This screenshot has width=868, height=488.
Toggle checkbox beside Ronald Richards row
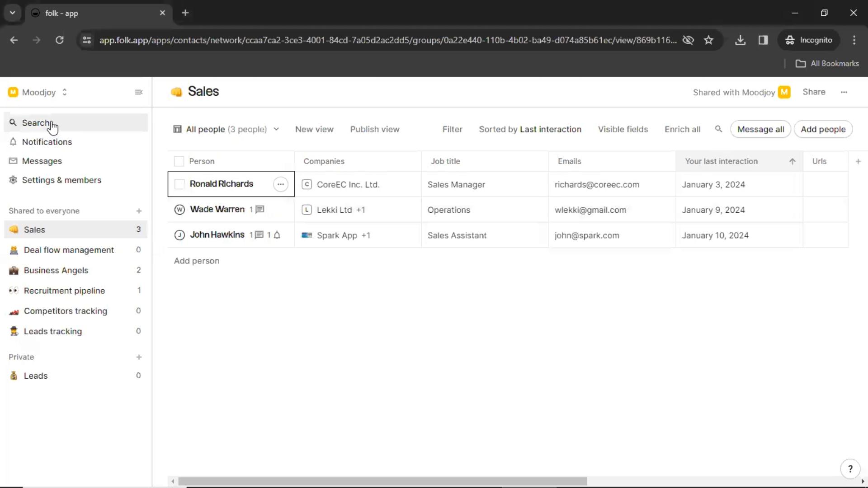tap(179, 183)
